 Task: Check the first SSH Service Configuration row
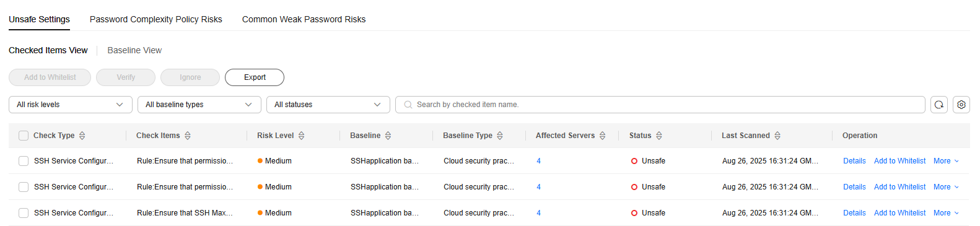pos(24,161)
